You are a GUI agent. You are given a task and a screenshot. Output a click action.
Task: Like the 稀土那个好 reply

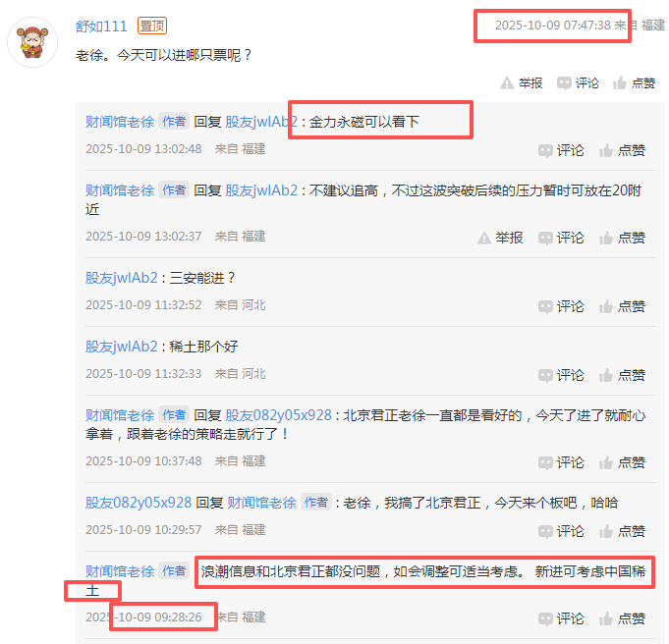622,375
